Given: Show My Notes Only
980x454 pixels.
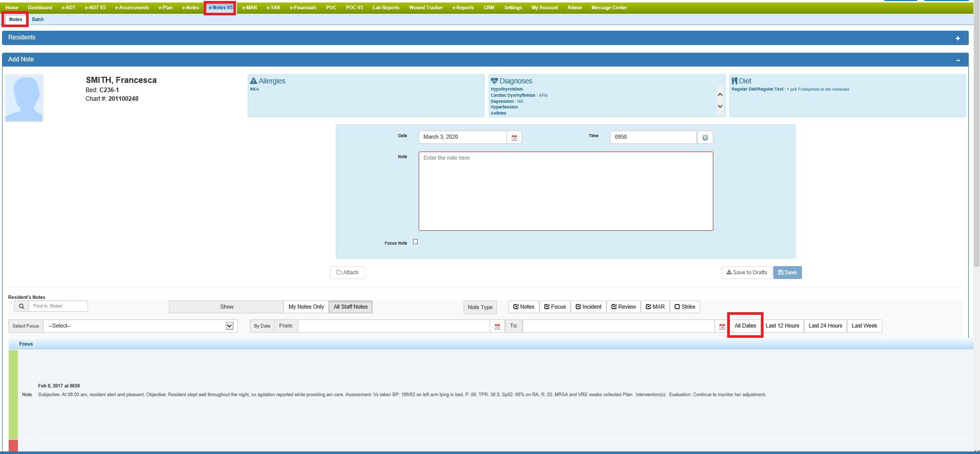Looking at the screenshot, I should [306, 307].
